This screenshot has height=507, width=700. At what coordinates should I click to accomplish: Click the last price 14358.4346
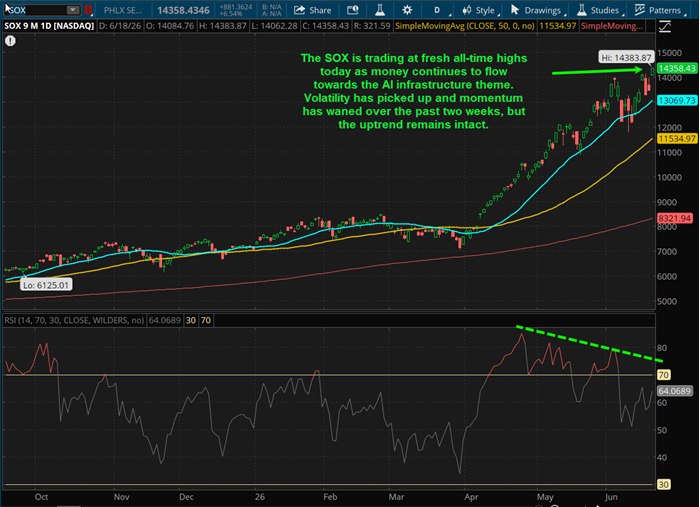(183, 10)
